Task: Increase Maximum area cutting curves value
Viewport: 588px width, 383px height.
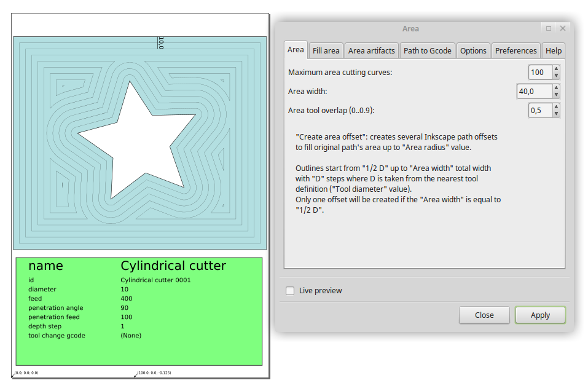Action: coord(556,69)
